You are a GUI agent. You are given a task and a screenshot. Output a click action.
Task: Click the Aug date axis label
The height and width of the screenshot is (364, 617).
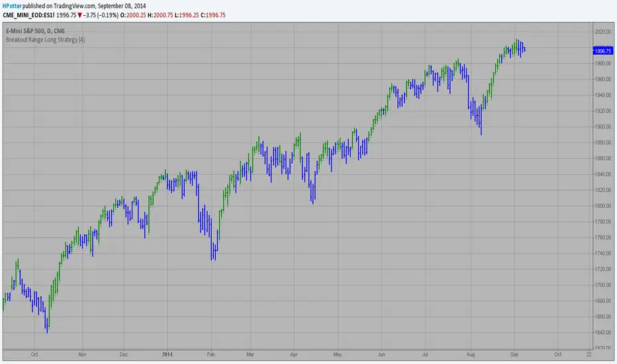pyautogui.click(x=471, y=355)
